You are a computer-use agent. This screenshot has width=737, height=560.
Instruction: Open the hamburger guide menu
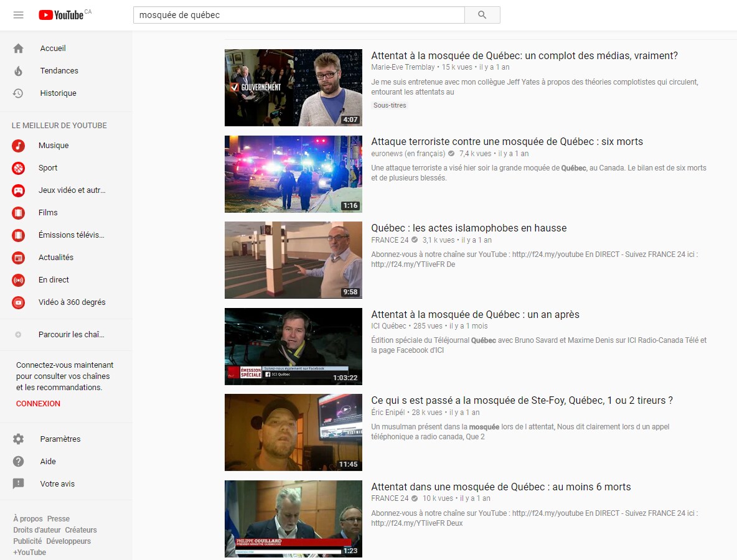pyautogui.click(x=18, y=15)
